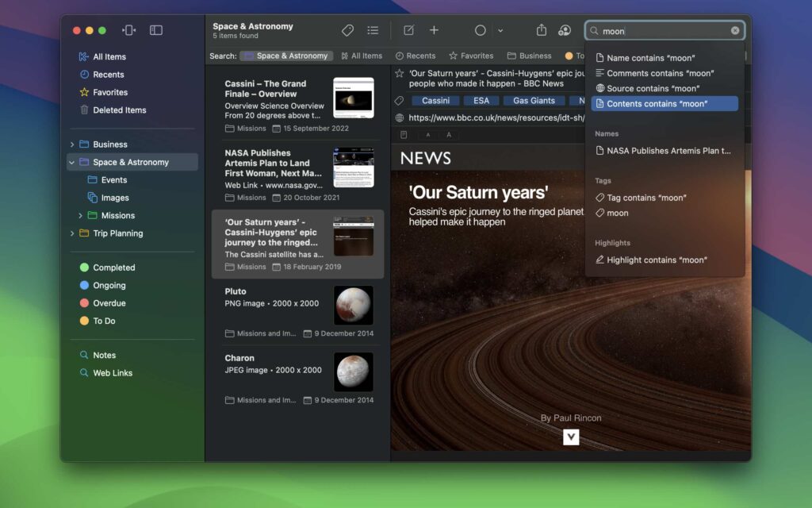The height and width of the screenshot is (508, 812).
Task: Select the Pluto image thumbnail
Action: coord(352,306)
